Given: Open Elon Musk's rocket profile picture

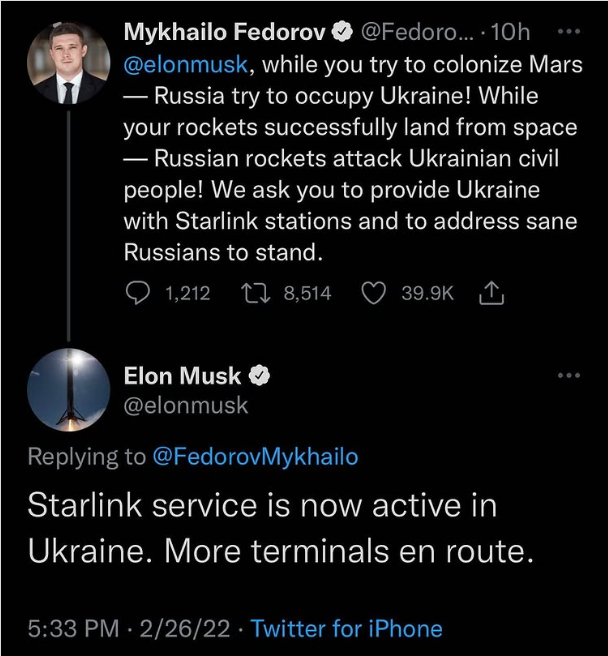Looking at the screenshot, I should (x=66, y=392).
